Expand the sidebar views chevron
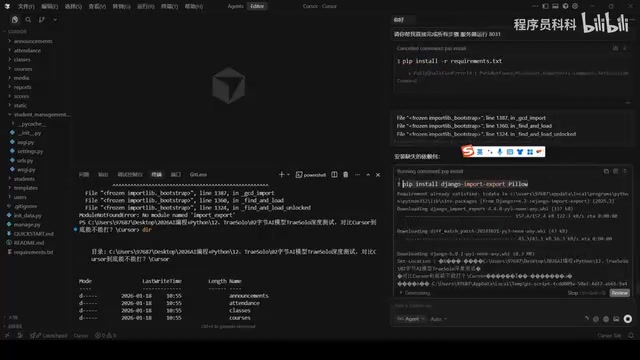 click(x=55, y=20)
